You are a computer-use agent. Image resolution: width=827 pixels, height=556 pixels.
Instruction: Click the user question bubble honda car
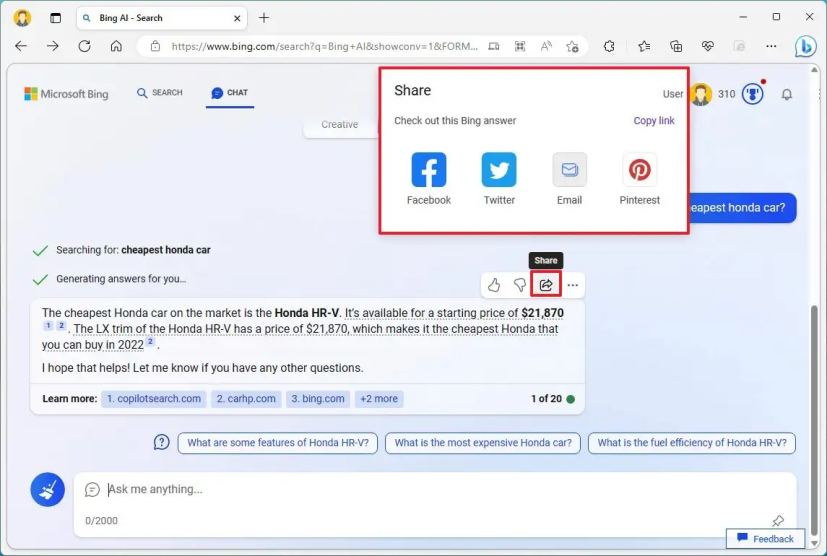coord(743,208)
